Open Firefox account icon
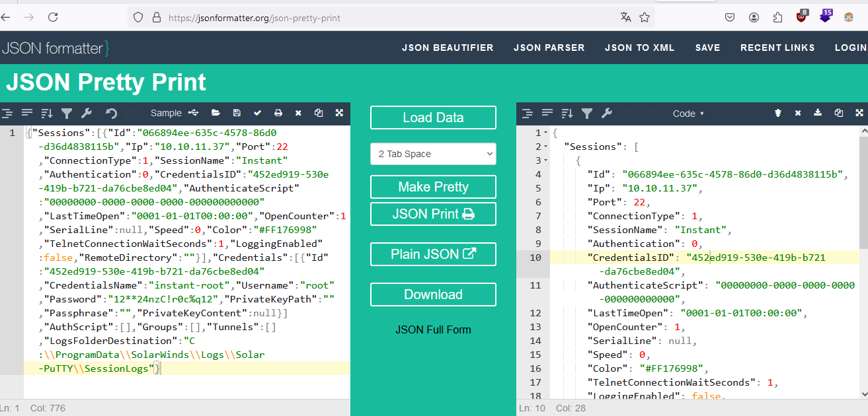 coord(754,17)
